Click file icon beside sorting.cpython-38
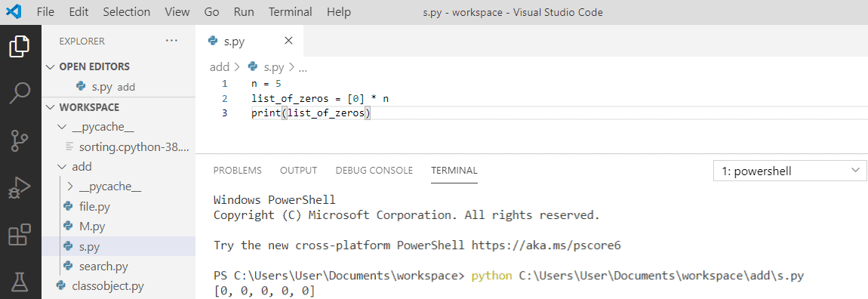Image resolution: width=868 pixels, height=299 pixels. click(x=69, y=146)
